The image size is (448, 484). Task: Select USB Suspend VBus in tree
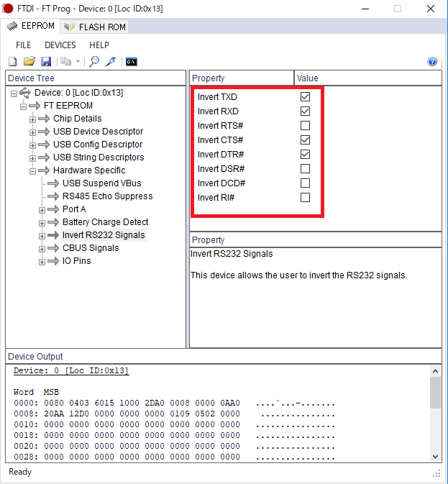(x=102, y=183)
